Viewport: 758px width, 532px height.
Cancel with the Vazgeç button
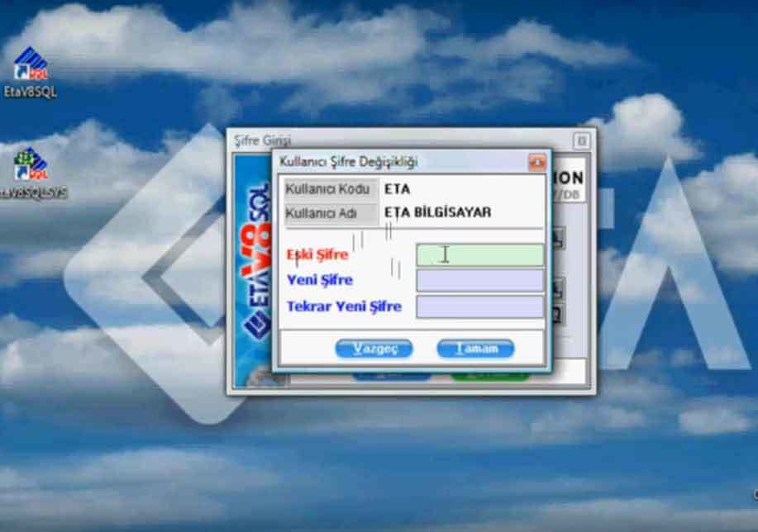[x=374, y=349]
